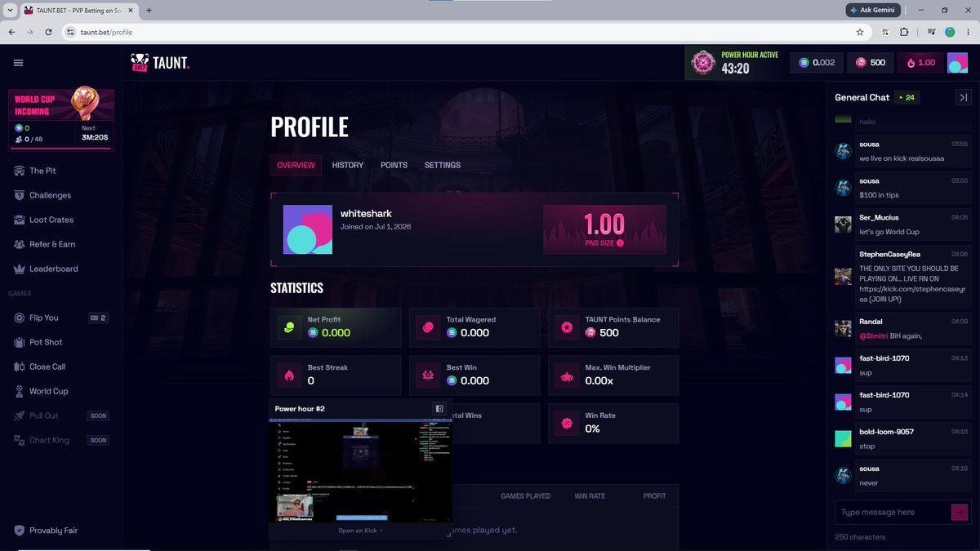This screenshot has height=551, width=980.
Task: Click Randal's avatar in chat
Action: coord(843,328)
